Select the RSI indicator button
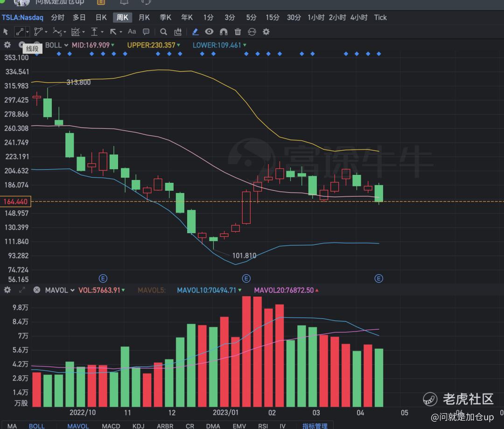504x429 pixels. tap(263, 426)
